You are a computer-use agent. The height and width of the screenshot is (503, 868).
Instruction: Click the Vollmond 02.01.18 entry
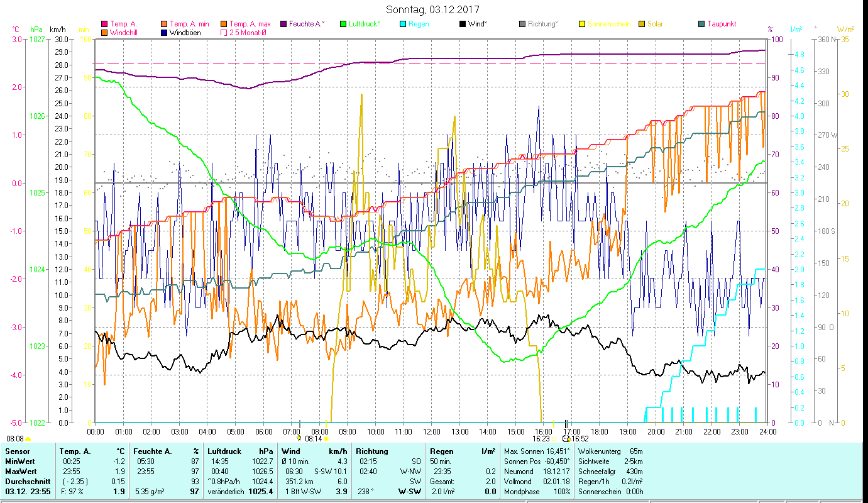537,482
